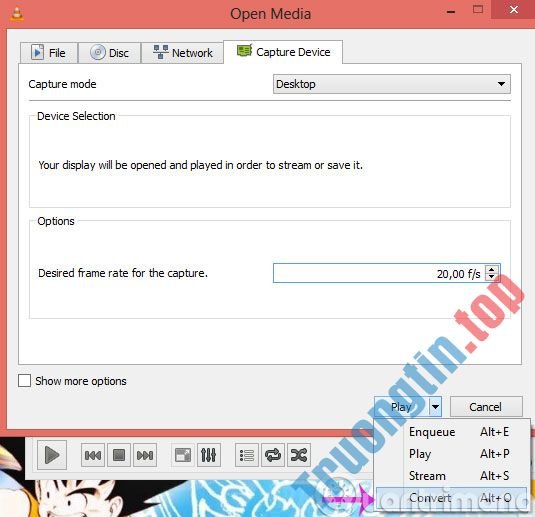Open extended settings equalizer icon
The image size is (535, 517).
(x=208, y=455)
